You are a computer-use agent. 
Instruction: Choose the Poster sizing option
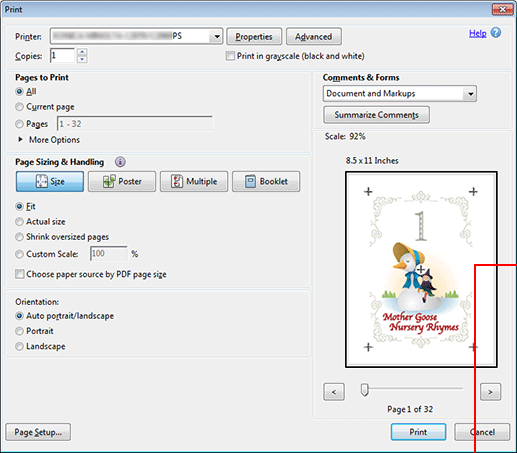tap(122, 181)
